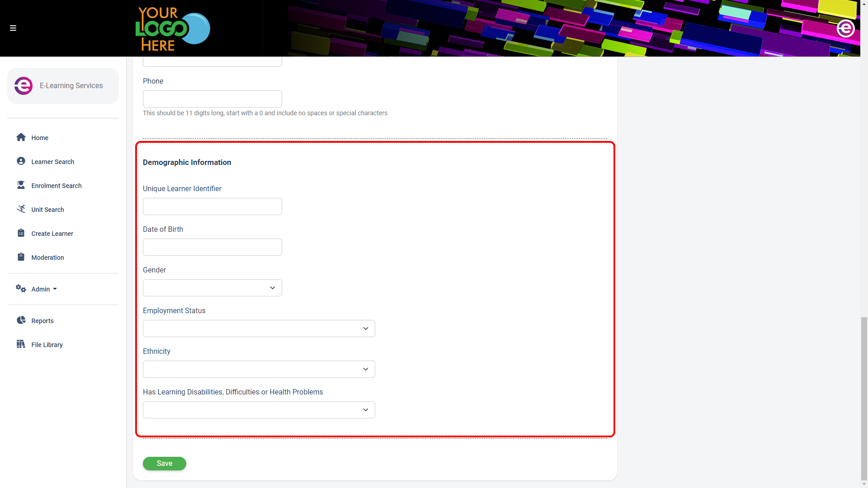Click the scrollbar down arrow
Image resolution: width=868 pixels, height=488 pixels.
click(x=864, y=484)
